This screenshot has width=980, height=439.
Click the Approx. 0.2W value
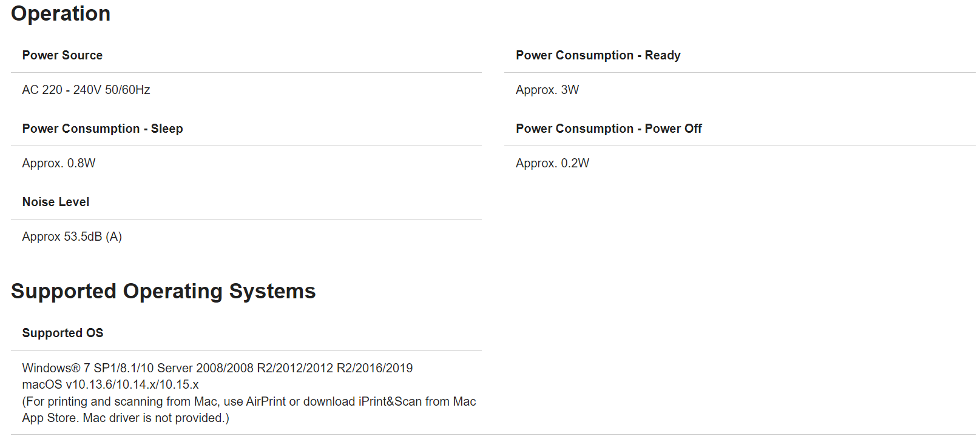552,163
